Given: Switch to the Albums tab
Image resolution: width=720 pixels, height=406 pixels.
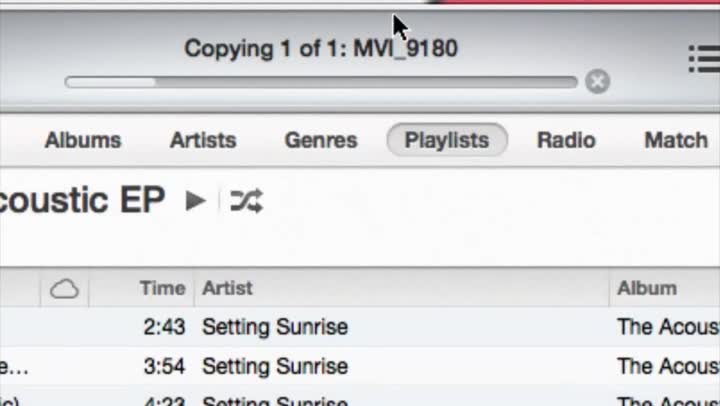Looking at the screenshot, I should (83, 140).
